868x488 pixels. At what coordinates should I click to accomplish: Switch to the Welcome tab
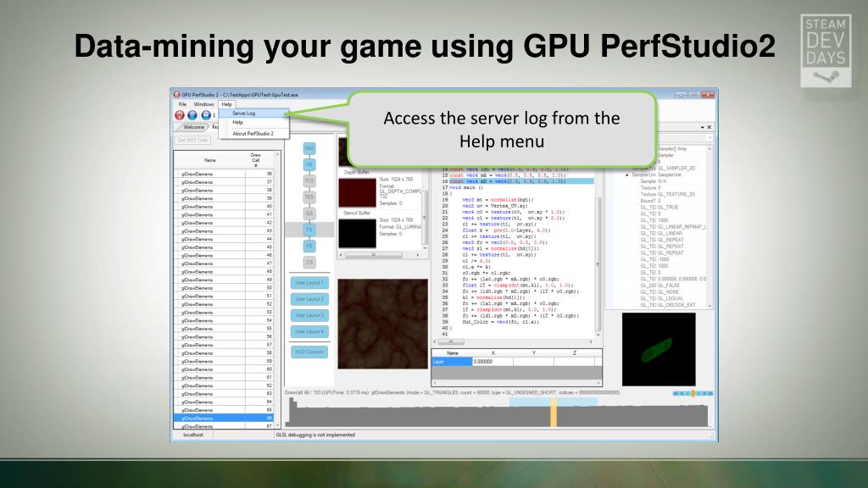click(193, 127)
